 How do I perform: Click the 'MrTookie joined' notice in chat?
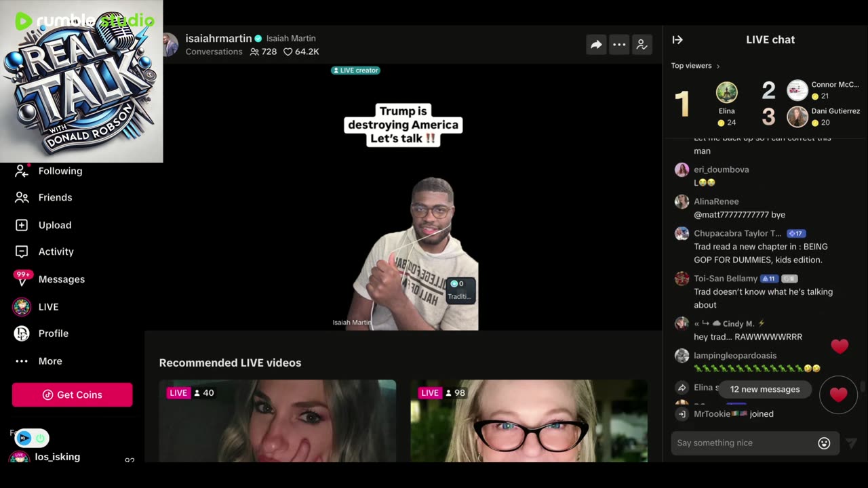[733, 414]
